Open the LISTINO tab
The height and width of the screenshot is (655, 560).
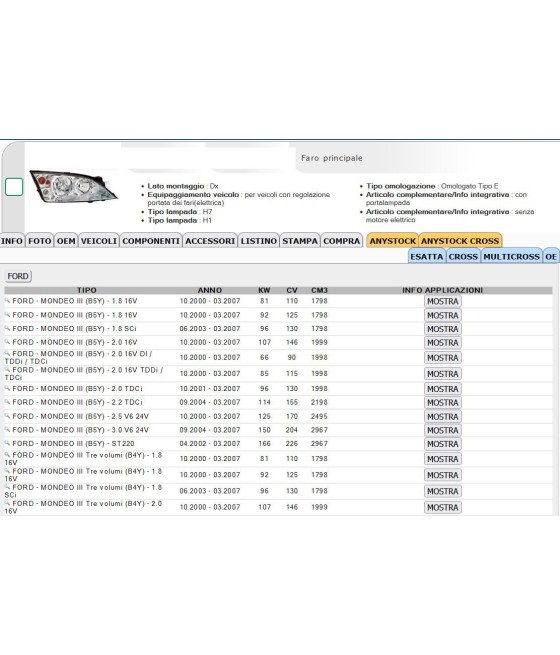click(258, 241)
